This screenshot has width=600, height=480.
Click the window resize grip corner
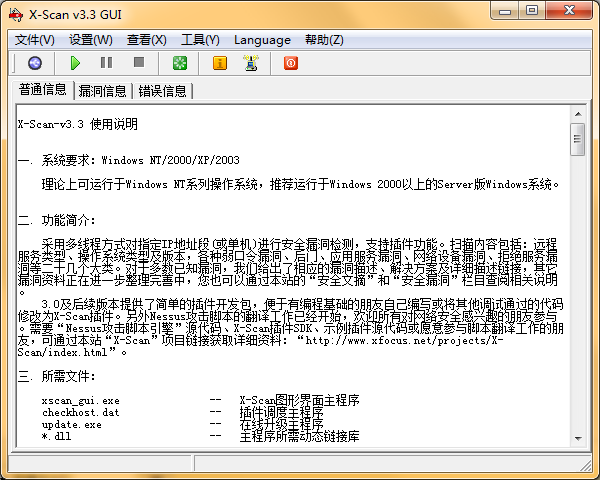pos(586,466)
